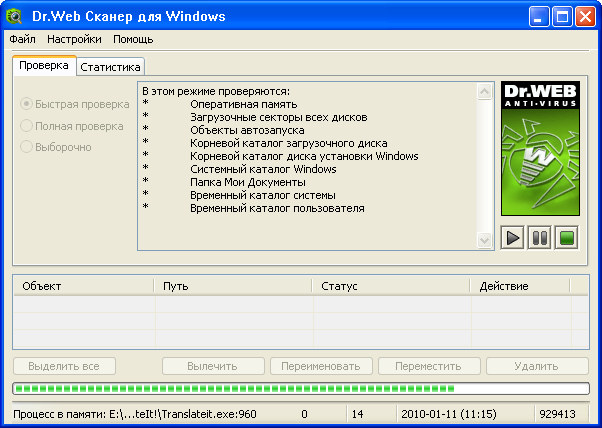Sort results by Объект column header

coord(84,286)
